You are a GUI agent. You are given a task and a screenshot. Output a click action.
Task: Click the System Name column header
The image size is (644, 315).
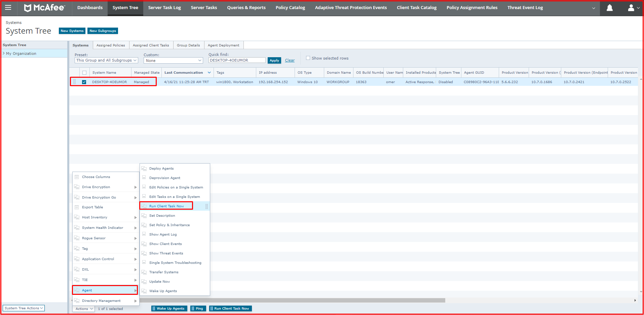tap(110, 73)
